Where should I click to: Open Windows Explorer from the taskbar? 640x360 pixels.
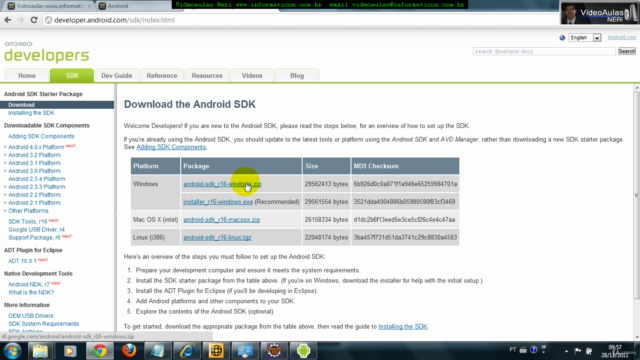point(40,351)
